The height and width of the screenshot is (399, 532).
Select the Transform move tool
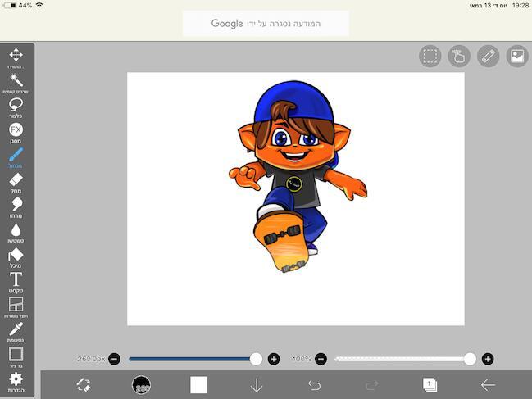click(16, 57)
